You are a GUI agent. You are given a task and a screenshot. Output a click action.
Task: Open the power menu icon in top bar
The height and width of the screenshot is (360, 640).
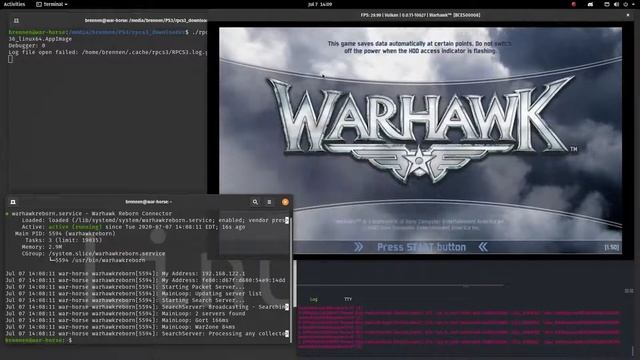[625, 4]
